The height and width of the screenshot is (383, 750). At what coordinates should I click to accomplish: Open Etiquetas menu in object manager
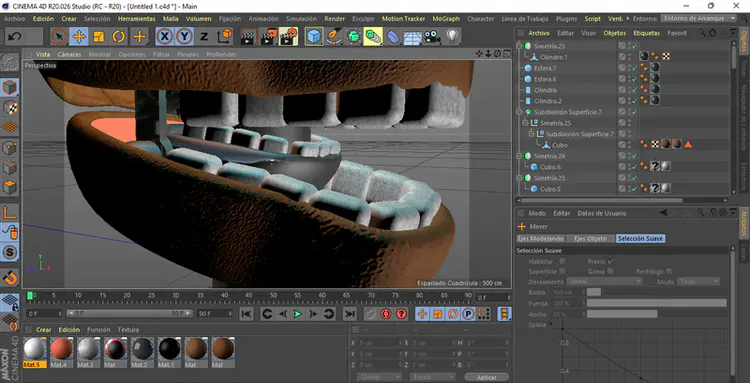[647, 33]
